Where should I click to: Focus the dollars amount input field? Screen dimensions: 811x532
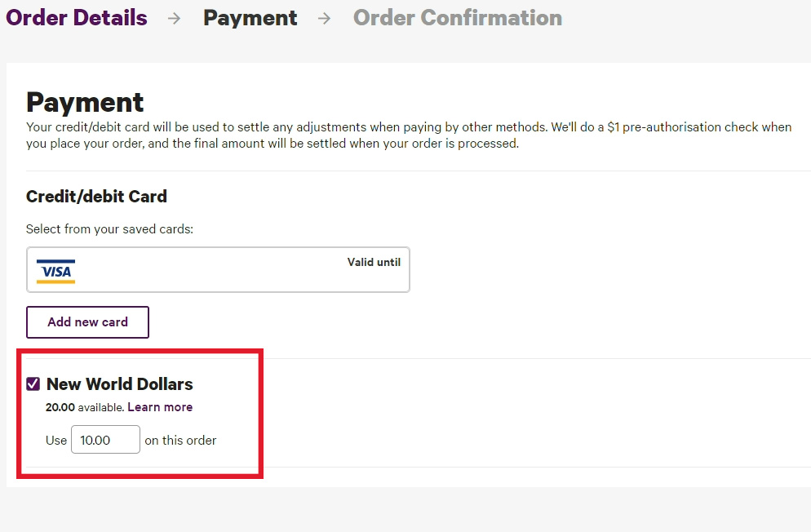[105, 440]
